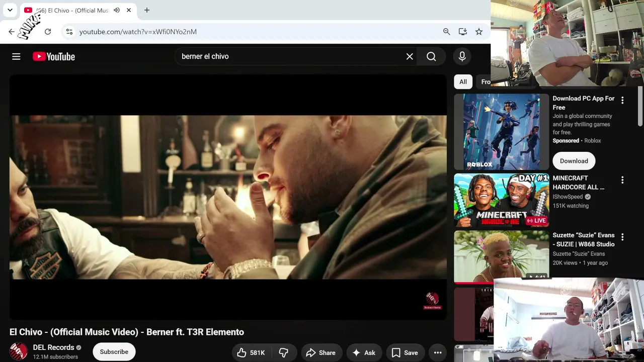The image size is (644, 362).
Task: Open the DEL Records channel name link
Action: 53,347
